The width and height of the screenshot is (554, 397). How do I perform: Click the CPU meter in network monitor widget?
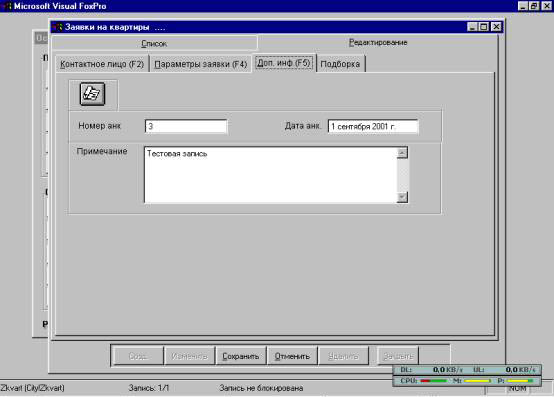[423, 381]
